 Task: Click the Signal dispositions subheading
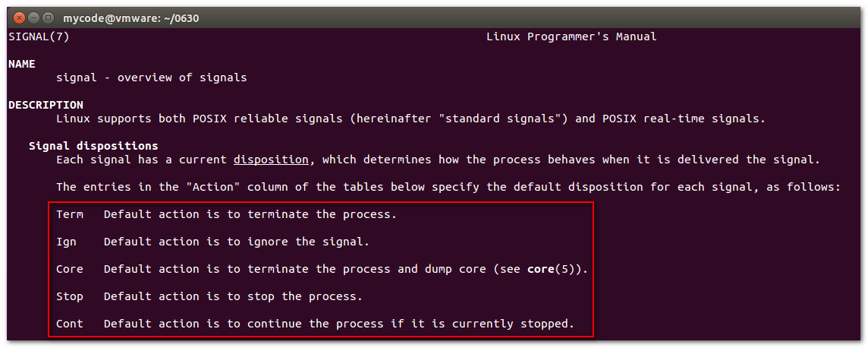pos(93,146)
